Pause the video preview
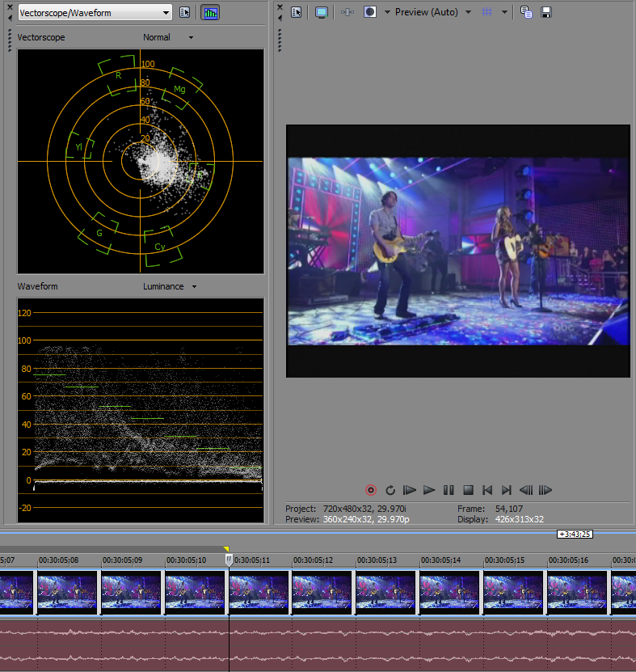636x672 pixels. 449,490
